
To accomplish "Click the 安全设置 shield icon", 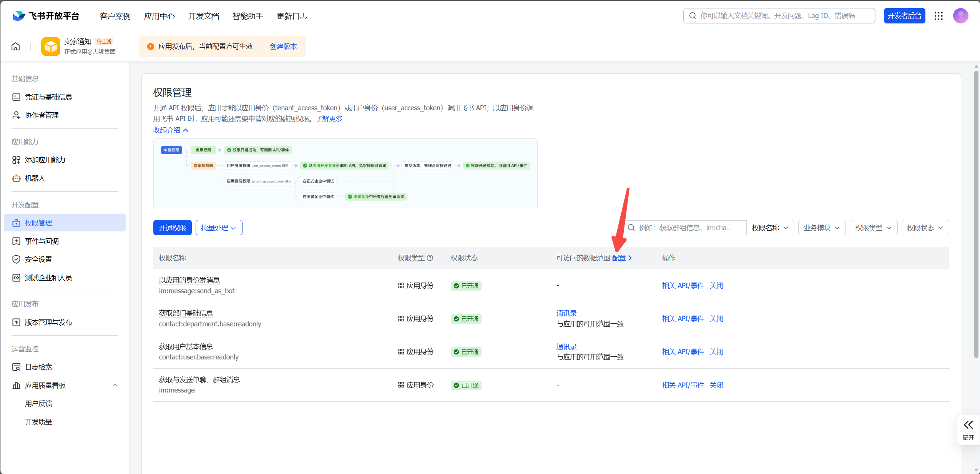I will tap(16, 259).
